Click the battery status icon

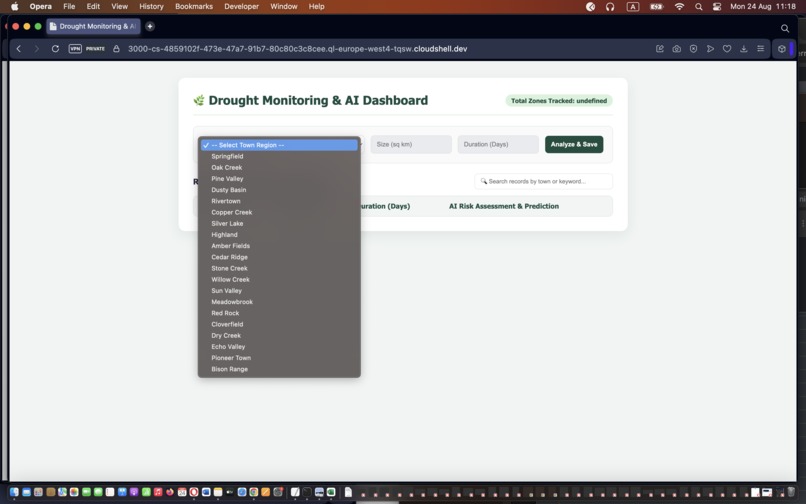click(x=656, y=7)
